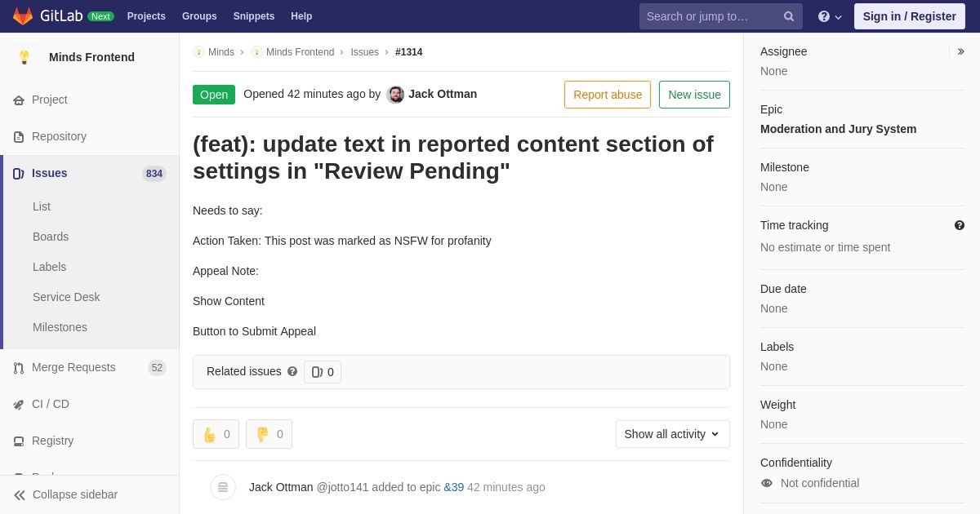This screenshot has width=980, height=514.
Task: Click the Time tracking help icon
Action: pyautogui.click(x=960, y=225)
